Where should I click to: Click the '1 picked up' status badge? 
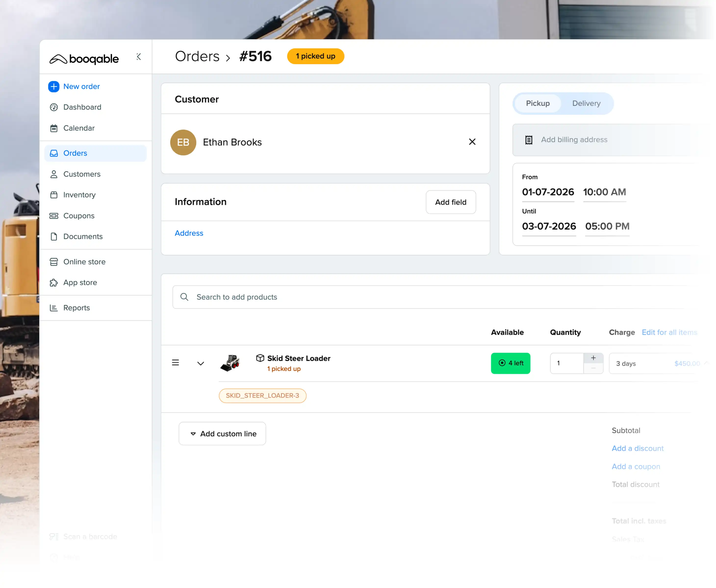pyautogui.click(x=316, y=56)
